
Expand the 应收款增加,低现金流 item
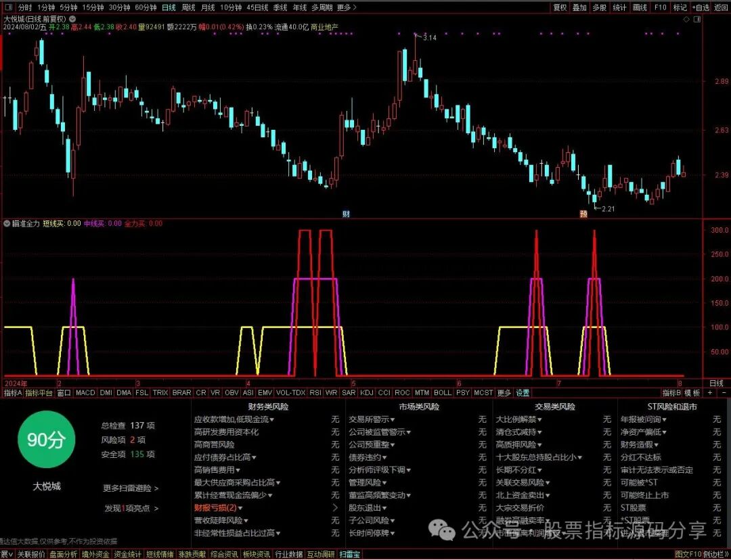[x=234, y=419]
